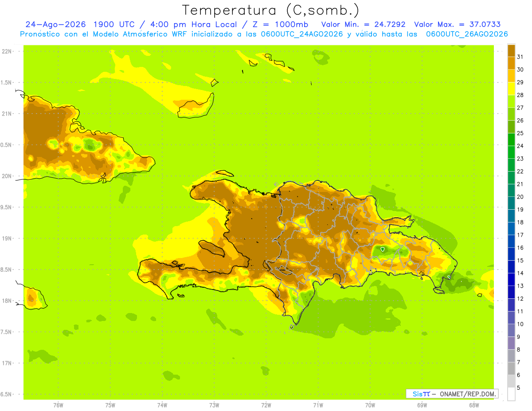Click the 76W longitude axis label
532x411 pixels.
pyautogui.click(x=58, y=405)
